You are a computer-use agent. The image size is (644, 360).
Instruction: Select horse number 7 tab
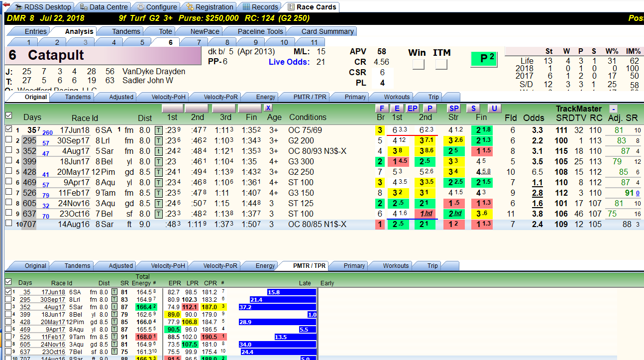click(199, 42)
